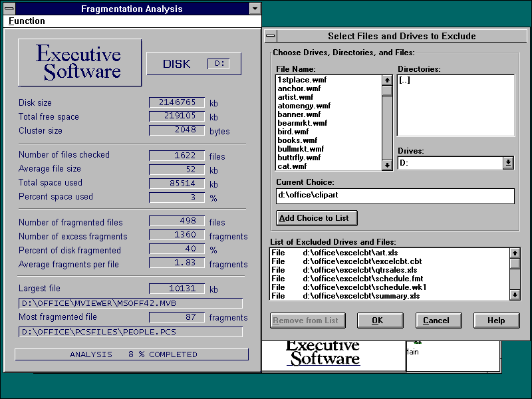Click largest file path MSOFF42.MVB
Viewport: 532px width, 399px height.
click(x=130, y=303)
